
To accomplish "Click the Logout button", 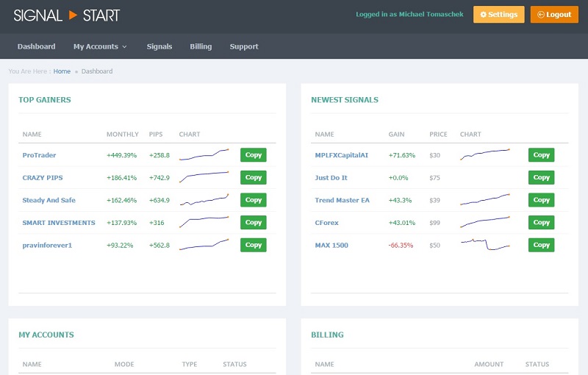I will point(554,15).
